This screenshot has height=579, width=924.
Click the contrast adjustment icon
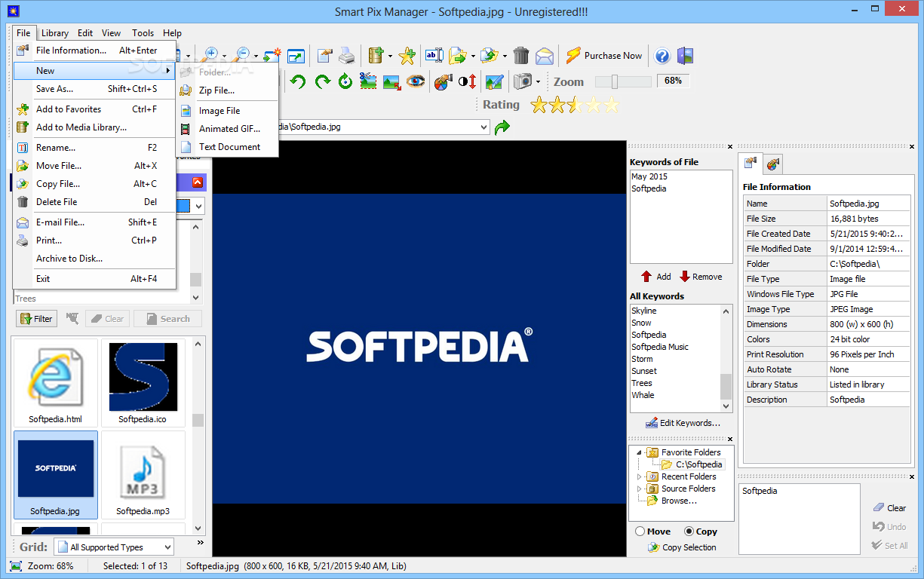tap(467, 81)
